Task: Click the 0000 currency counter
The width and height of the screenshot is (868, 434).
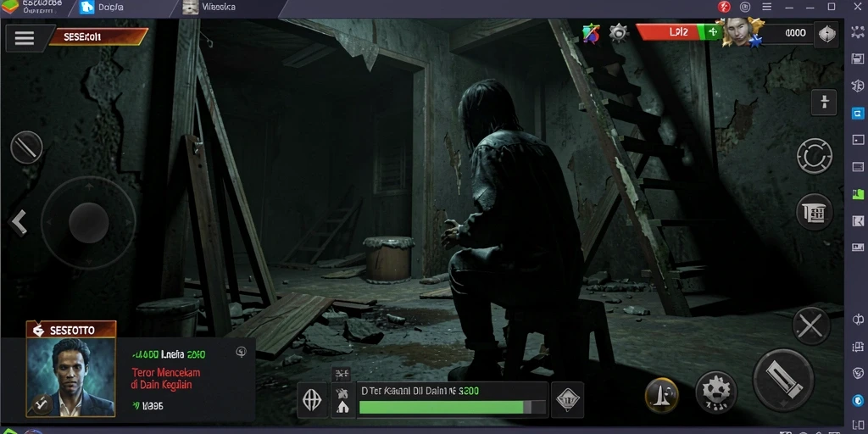Action: click(x=795, y=33)
